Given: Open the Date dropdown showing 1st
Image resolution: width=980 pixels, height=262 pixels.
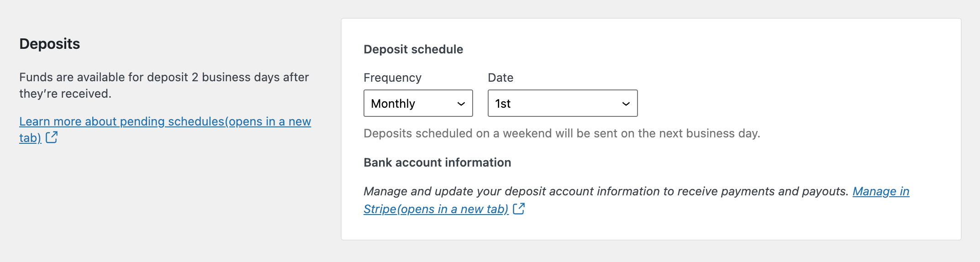Looking at the screenshot, I should [562, 103].
